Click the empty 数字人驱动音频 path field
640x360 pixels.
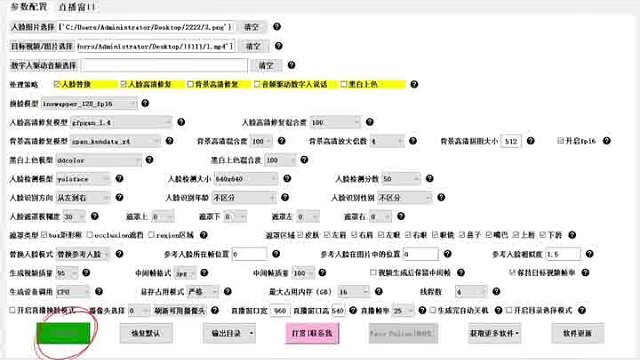164,65
